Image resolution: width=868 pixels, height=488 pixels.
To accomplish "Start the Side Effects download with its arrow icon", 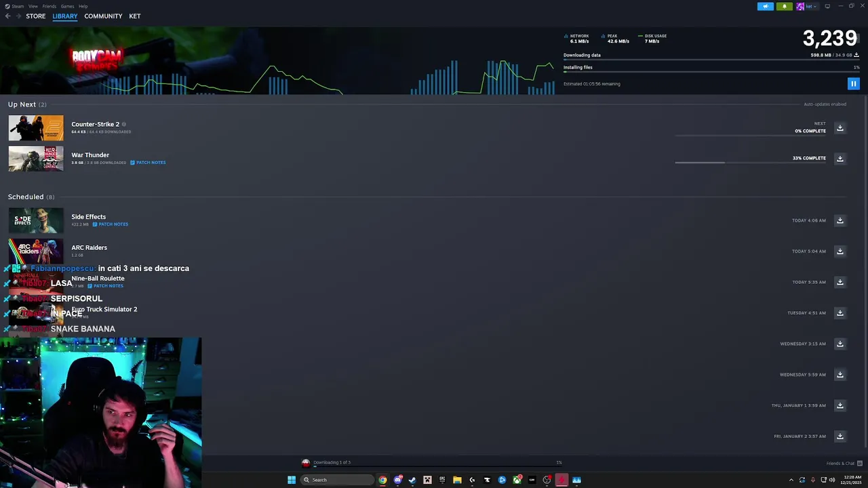I will 840,220.
